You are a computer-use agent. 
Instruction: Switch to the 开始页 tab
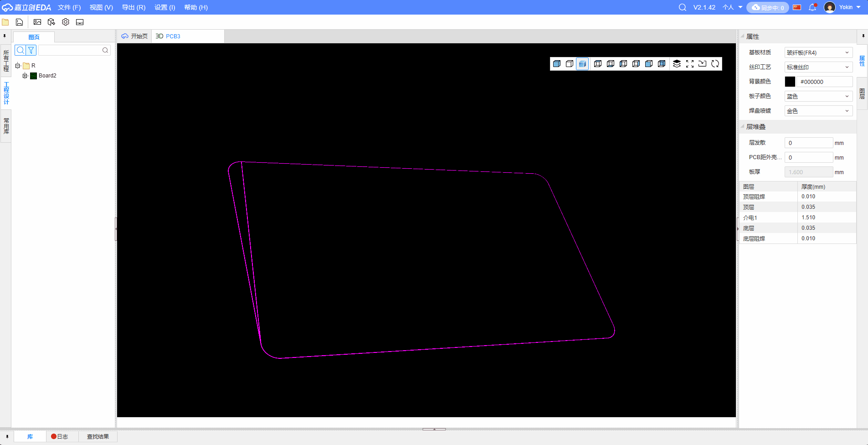134,36
